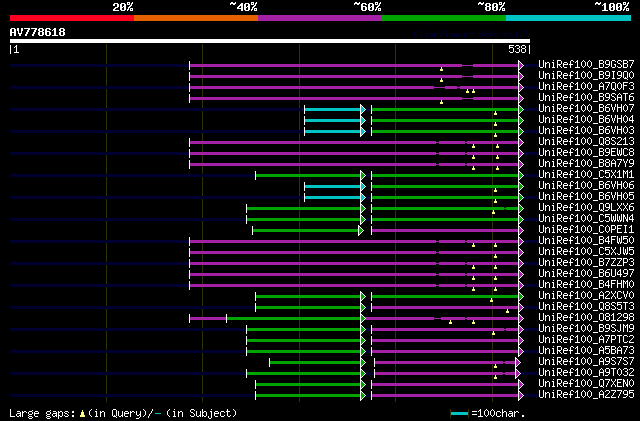This screenshot has width=640, height=421.
Task: Select the UniRef100_A5BA73 label
Action: (x=586, y=351)
